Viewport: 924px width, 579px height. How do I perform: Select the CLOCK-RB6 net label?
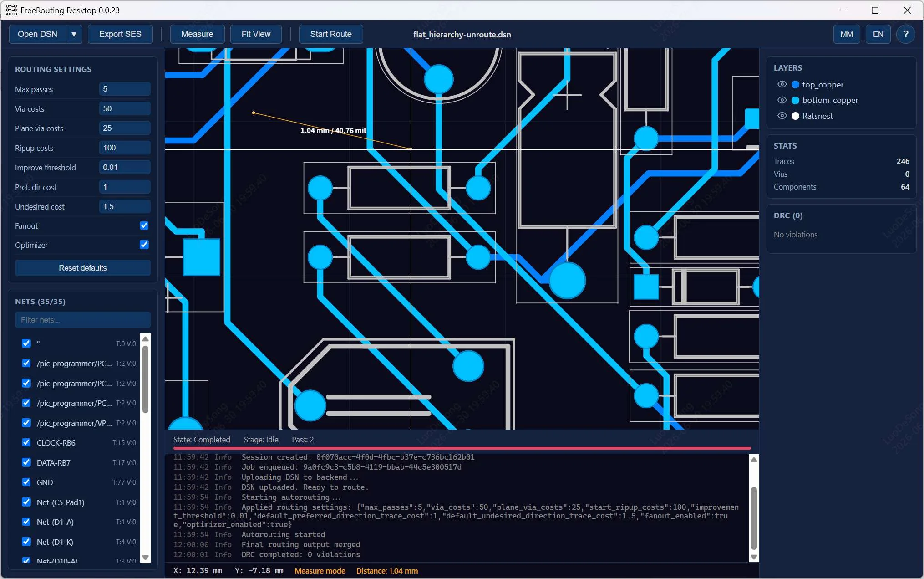(x=56, y=443)
